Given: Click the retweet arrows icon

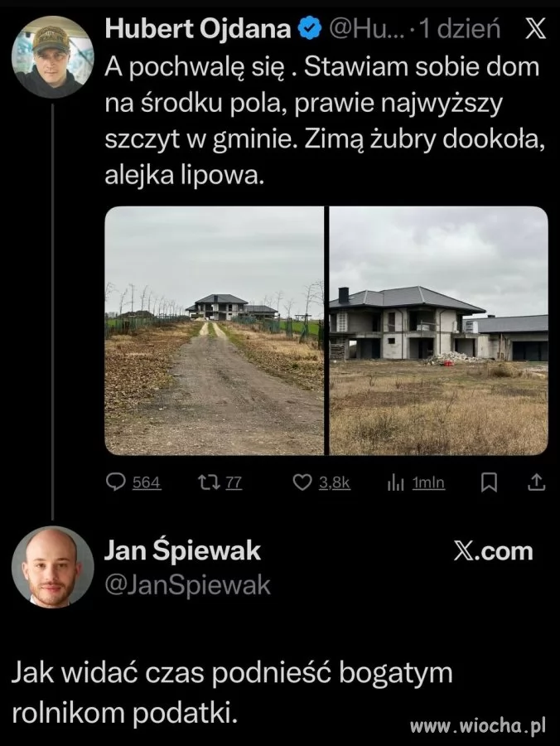Looking at the screenshot, I should (209, 482).
